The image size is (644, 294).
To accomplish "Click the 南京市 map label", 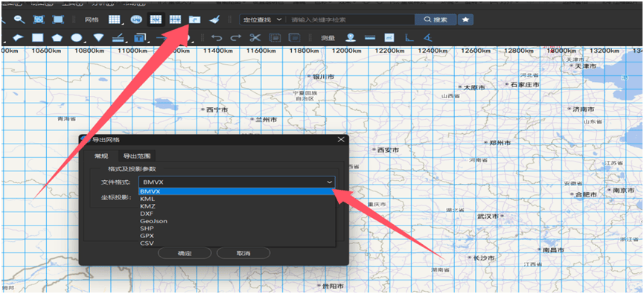I will (622, 190).
